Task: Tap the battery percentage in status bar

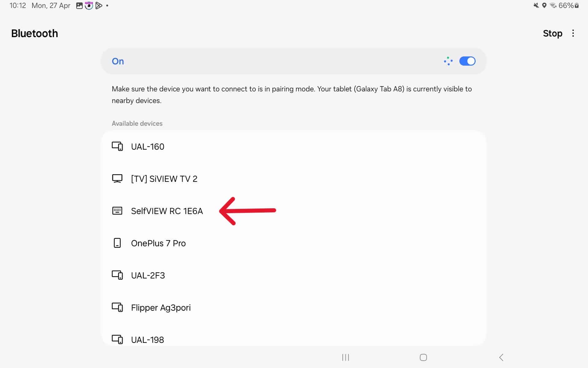Action: point(566,6)
